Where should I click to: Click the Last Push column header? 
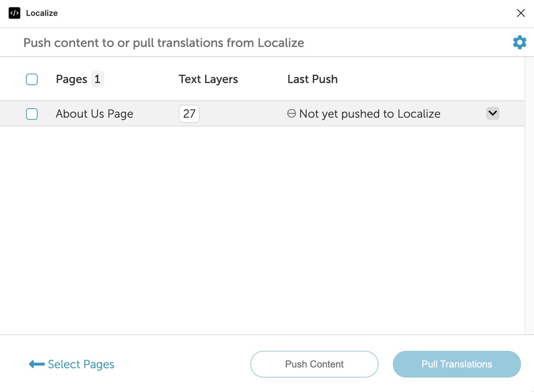(312, 79)
